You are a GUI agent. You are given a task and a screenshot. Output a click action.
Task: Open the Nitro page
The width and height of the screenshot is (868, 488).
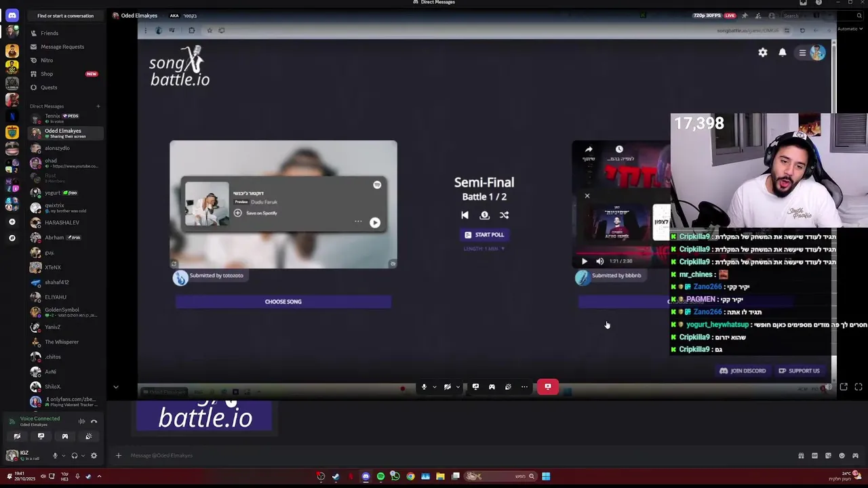pos(65,60)
